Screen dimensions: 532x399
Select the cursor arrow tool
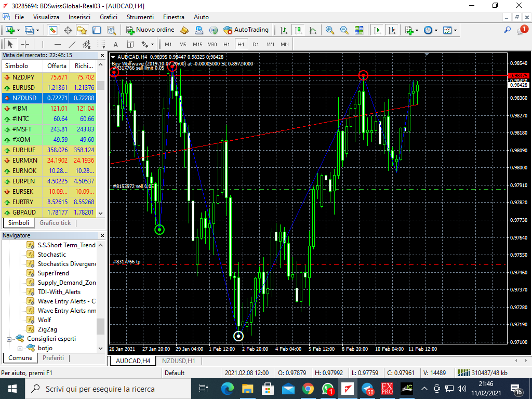point(10,44)
